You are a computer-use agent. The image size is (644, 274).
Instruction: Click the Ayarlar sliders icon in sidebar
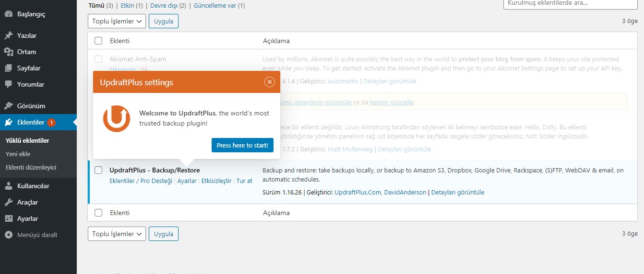[8, 218]
